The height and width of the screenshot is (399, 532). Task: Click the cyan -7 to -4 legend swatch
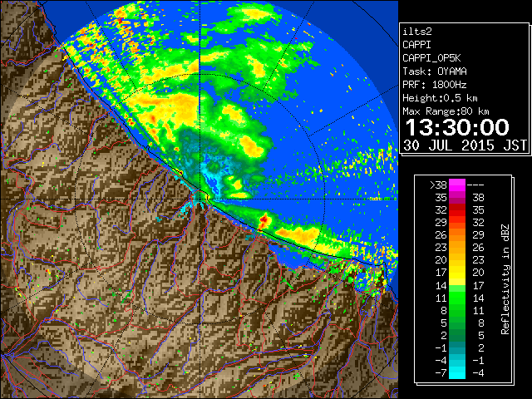coord(457,372)
